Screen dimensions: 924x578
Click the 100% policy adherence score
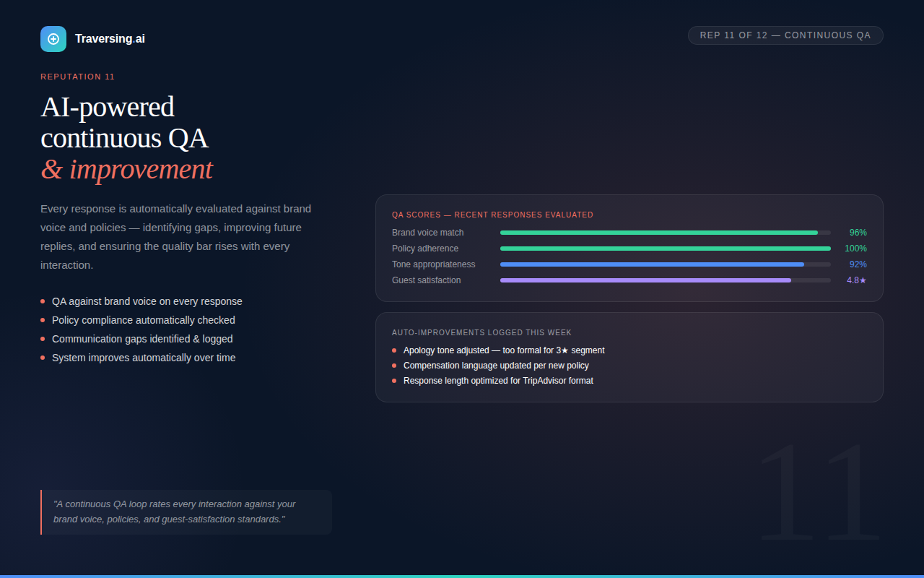click(855, 249)
